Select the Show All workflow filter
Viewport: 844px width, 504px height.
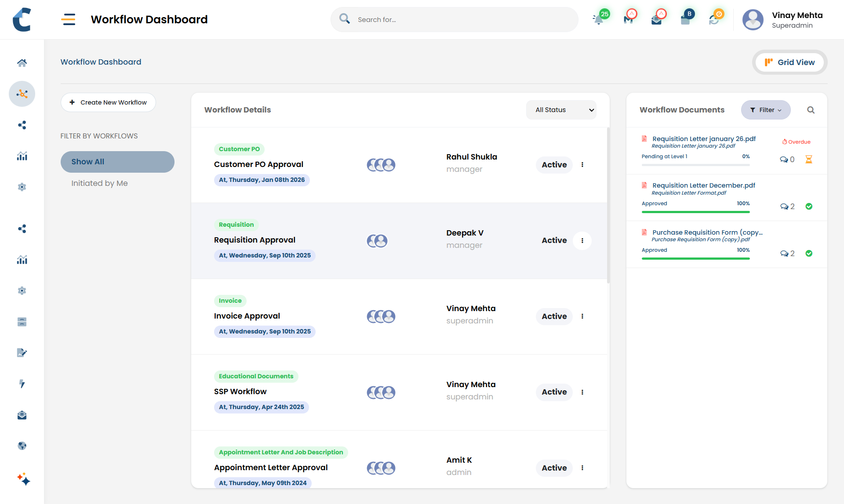click(x=117, y=162)
